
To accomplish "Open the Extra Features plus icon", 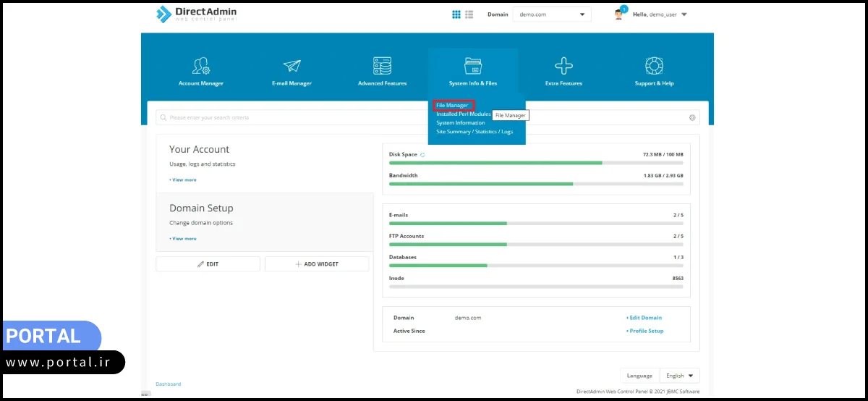I will (x=563, y=66).
